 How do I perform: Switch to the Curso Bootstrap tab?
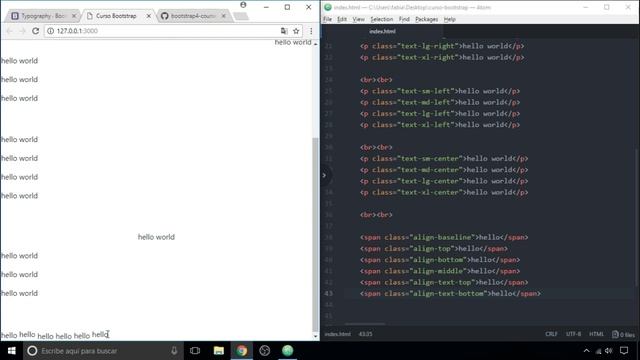click(x=116, y=16)
